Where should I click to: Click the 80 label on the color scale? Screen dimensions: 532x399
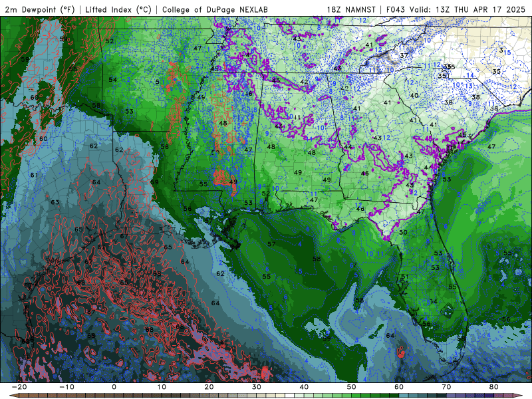[x=494, y=387]
